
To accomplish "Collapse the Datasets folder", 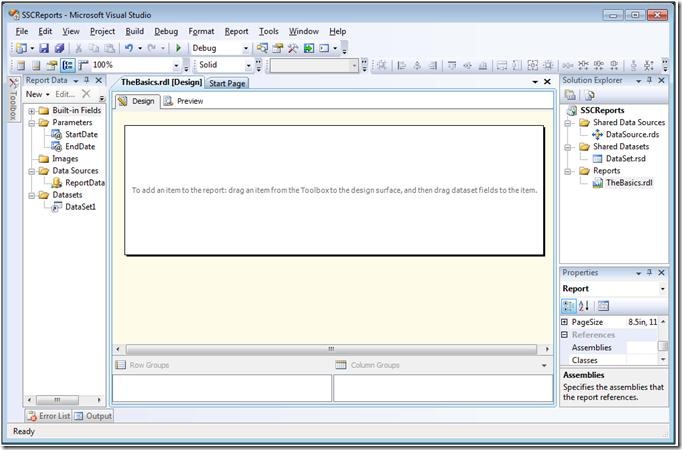I will 31,196.
